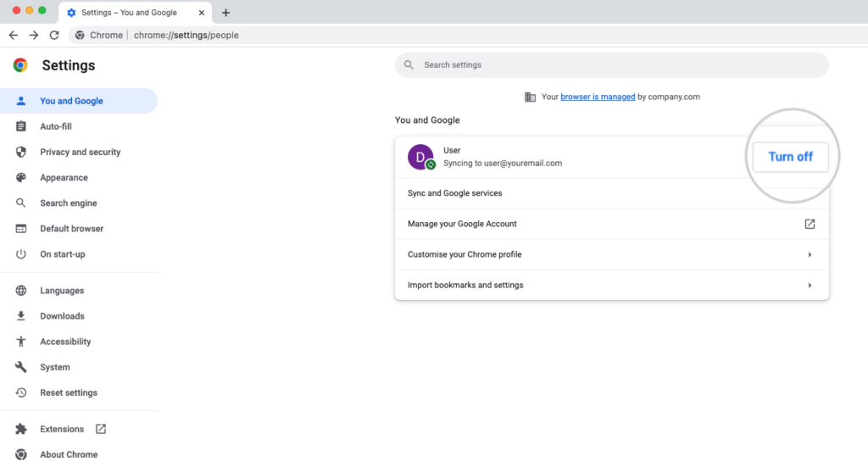Click the open-in-new icon for Manage your Google Account
This screenshot has width=868, height=473.
(x=810, y=224)
